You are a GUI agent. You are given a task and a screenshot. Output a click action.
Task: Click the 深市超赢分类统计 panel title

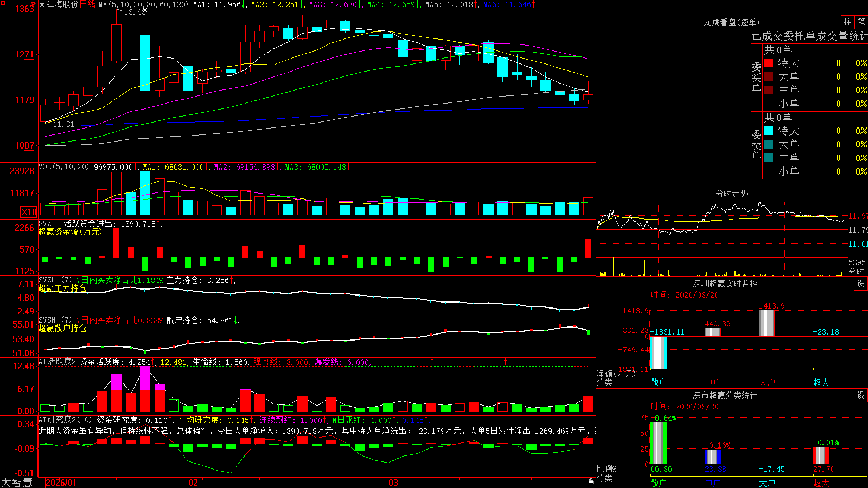pyautogui.click(x=725, y=395)
